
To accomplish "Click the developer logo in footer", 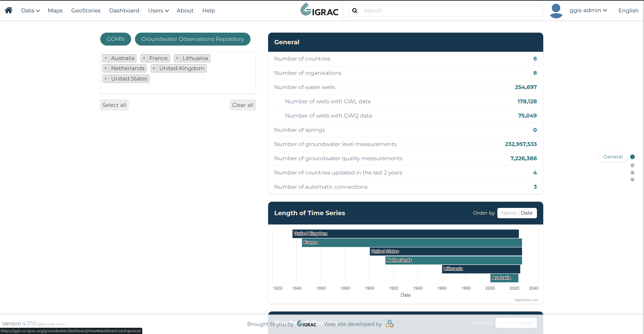I will point(390,324).
